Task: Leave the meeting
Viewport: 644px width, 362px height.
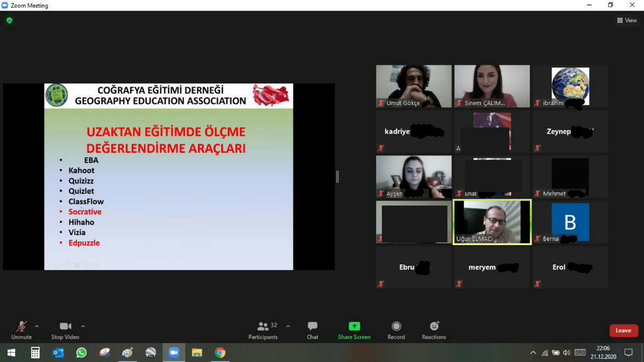Action: tap(623, 330)
